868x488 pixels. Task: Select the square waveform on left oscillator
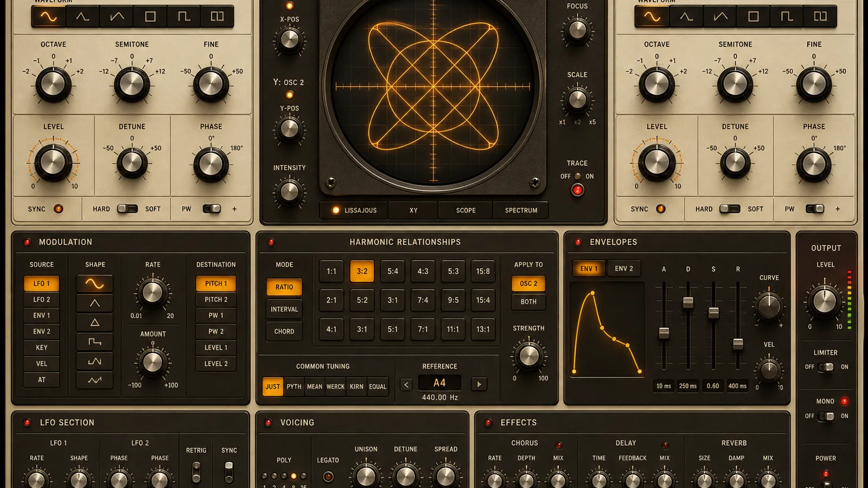[x=150, y=16]
